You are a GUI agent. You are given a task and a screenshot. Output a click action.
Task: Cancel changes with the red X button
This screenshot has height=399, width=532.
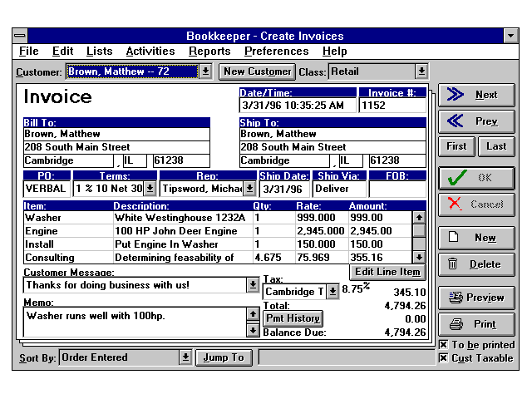pyautogui.click(x=476, y=204)
